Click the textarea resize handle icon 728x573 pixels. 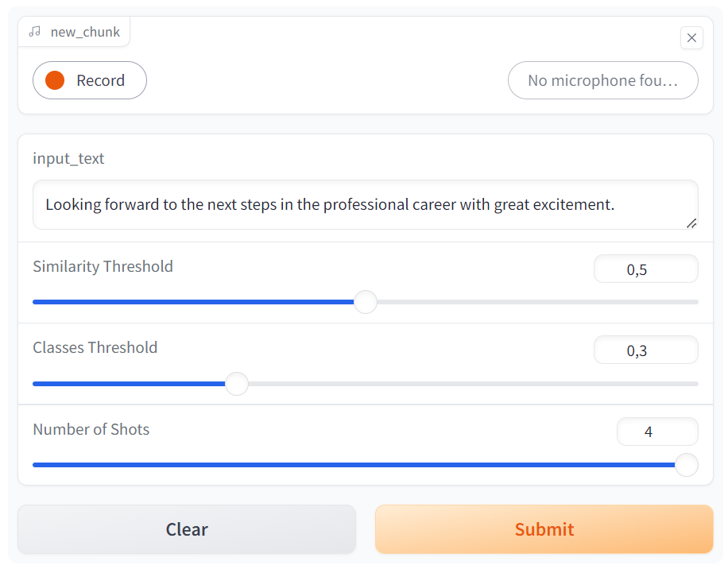691,223
